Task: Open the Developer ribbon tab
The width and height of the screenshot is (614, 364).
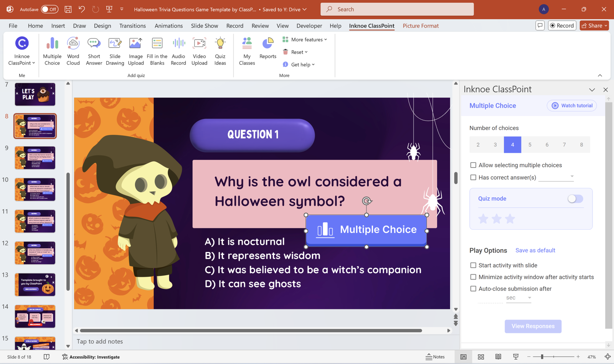Action: point(309,26)
